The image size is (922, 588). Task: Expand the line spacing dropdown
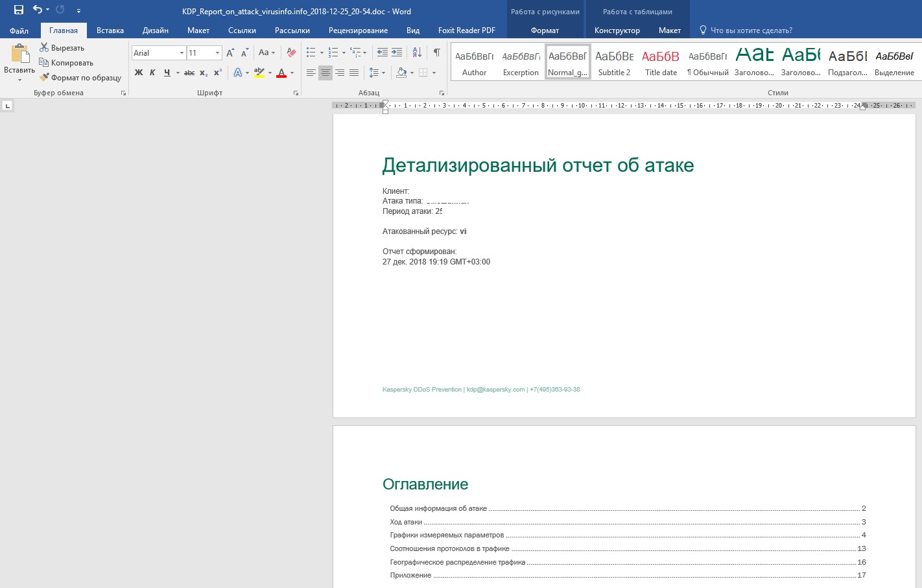pyautogui.click(x=383, y=73)
